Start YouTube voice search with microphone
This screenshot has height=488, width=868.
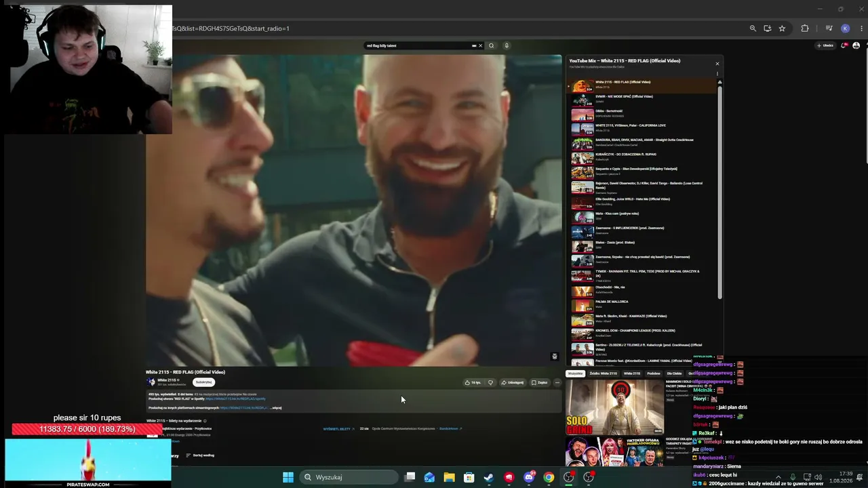click(x=507, y=45)
